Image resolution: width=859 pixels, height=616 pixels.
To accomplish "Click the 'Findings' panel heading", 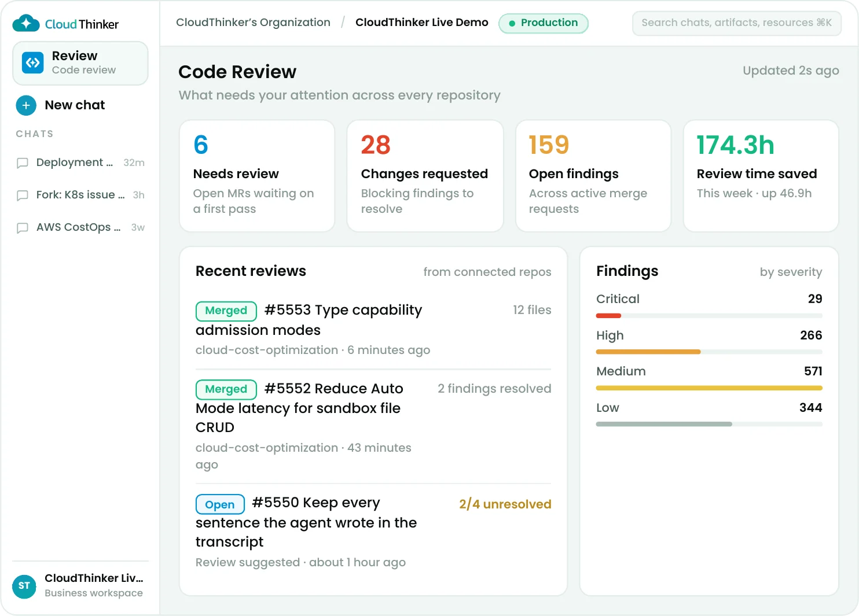I will coord(627,271).
